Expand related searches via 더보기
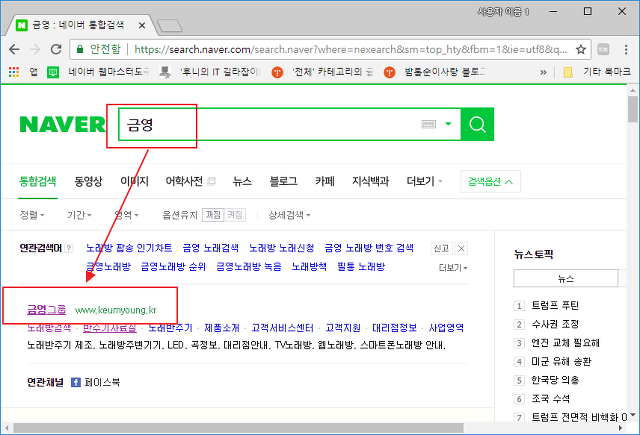Image resolution: width=640 pixels, height=435 pixels. [453, 268]
